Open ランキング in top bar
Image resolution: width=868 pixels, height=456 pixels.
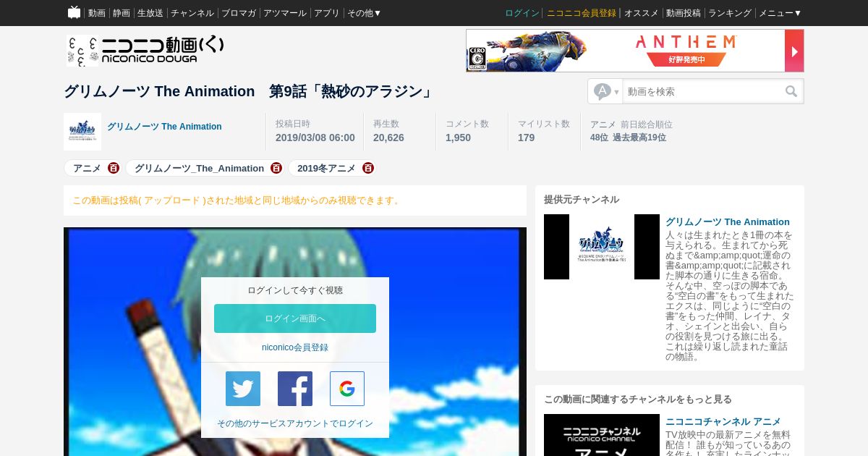click(x=730, y=13)
